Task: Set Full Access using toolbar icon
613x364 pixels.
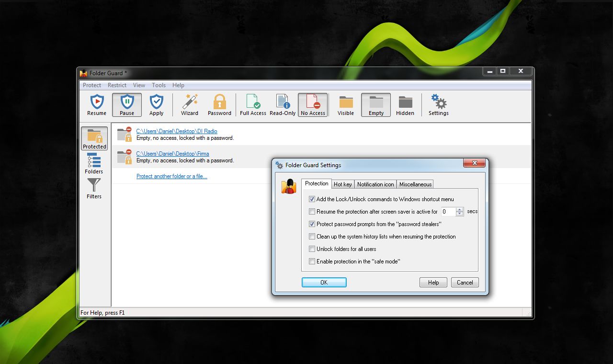Action: (253, 105)
